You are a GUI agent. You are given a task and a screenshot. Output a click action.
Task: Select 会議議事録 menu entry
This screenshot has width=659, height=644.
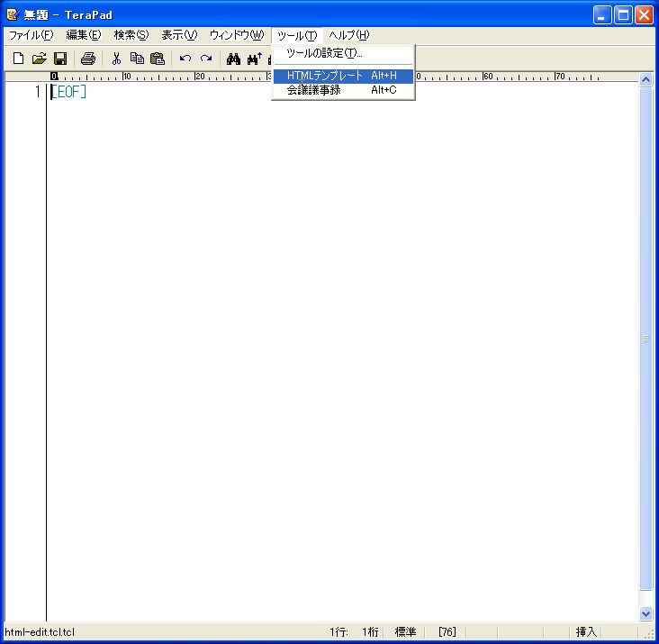[x=343, y=90]
